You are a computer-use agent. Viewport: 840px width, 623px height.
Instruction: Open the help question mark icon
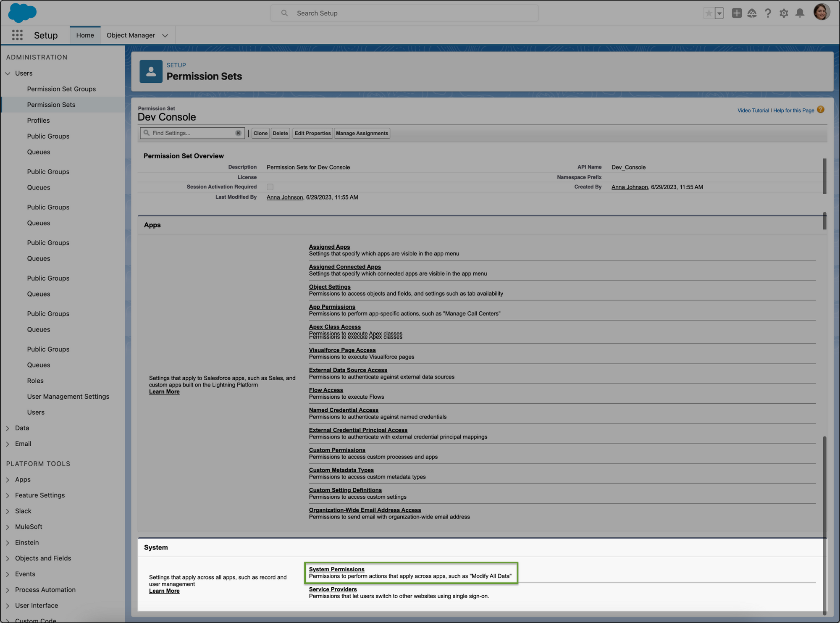click(768, 13)
